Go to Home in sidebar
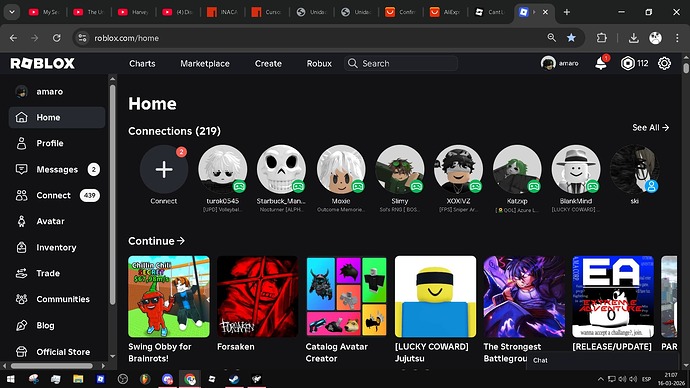 coord(57,117)
